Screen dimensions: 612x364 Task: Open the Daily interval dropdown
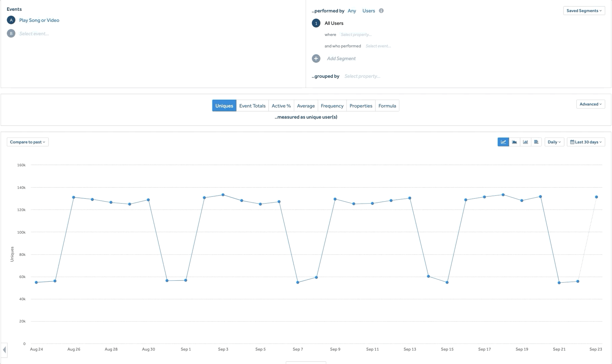(554, 142)
